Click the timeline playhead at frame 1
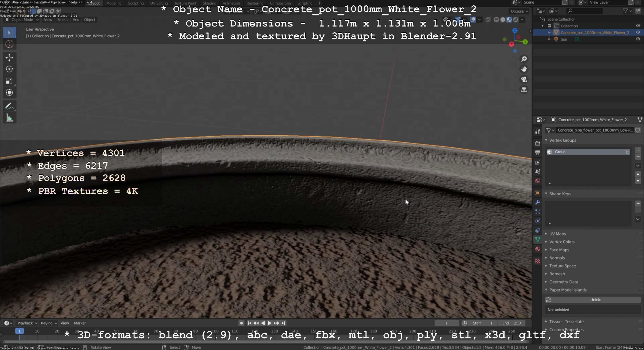644x350 pixels. click(x=19, y=331)
